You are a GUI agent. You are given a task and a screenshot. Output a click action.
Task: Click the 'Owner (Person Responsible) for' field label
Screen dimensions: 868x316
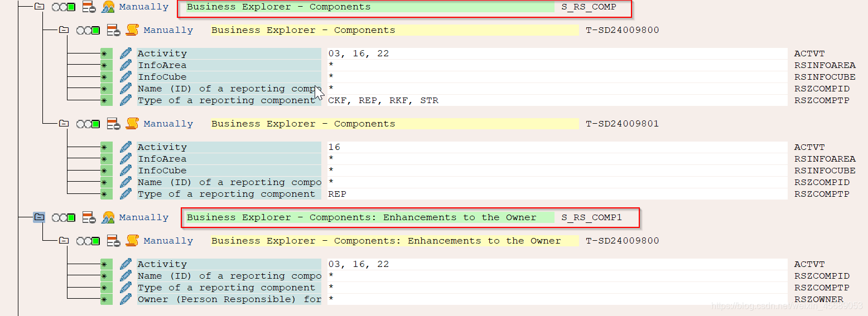(229, 299)
